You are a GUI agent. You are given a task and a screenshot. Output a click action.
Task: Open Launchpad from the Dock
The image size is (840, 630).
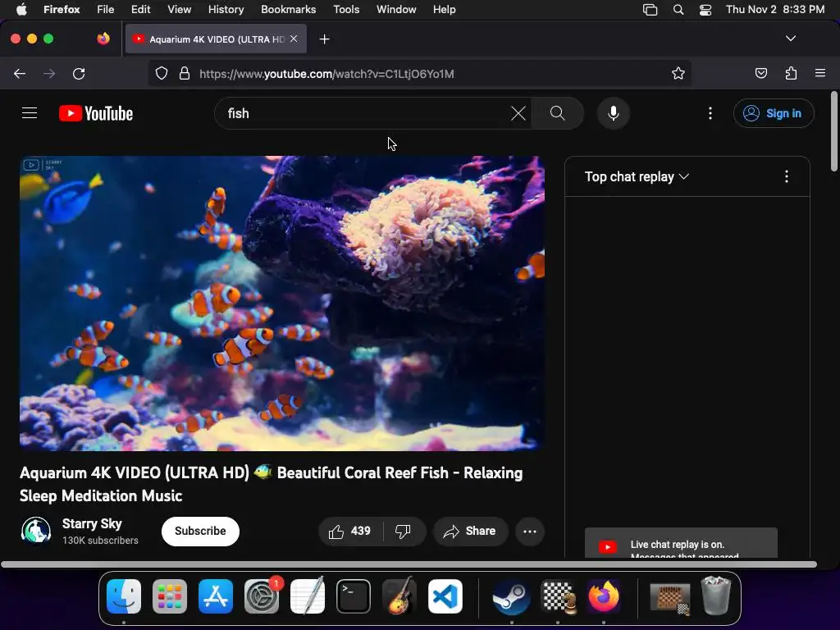tap(170, 596)
